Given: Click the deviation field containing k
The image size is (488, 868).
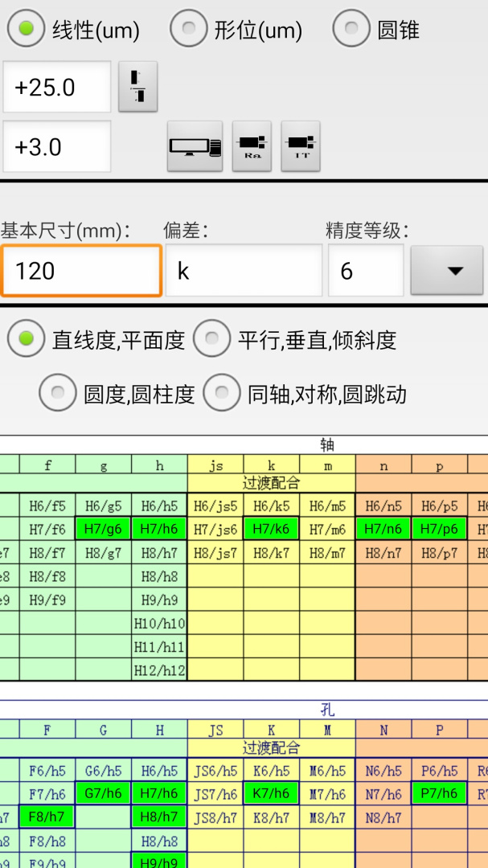Looking at the screenshot, I should coord(243,271).
